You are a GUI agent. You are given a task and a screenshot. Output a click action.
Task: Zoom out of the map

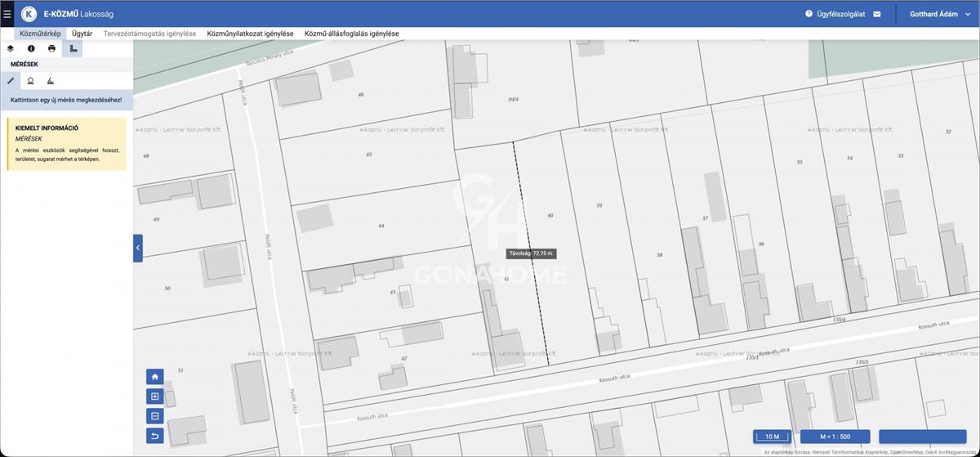point(155,416)
